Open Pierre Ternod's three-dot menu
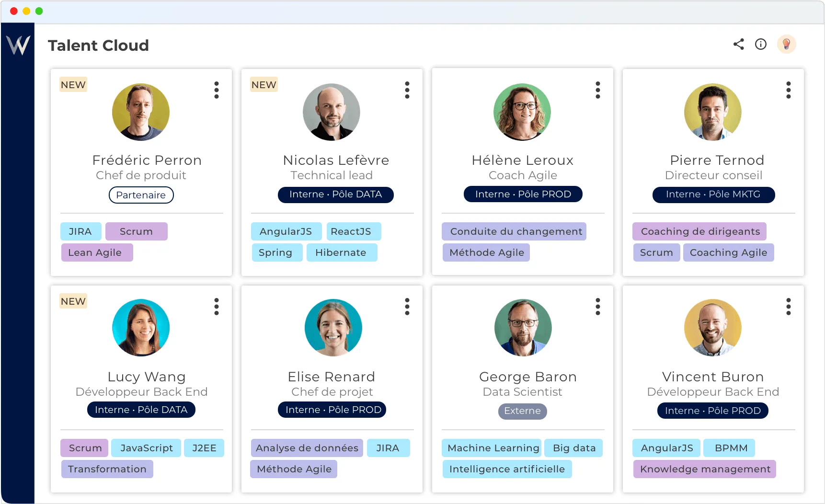Viewport: 825px width, 504px height. click(x=789, y=90)
